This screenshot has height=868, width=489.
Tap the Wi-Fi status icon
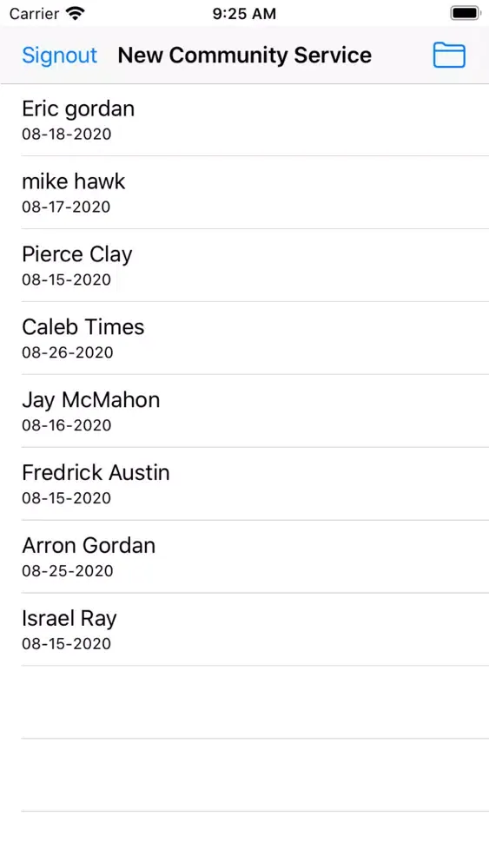75,13
